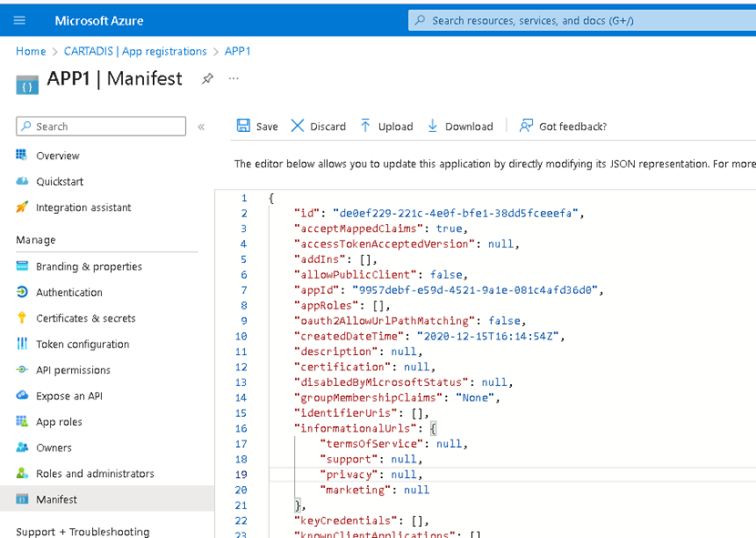Viewport: 756px width, 538px height.
Task: Click "createdDateTime" value on line 10
Action: 487,337
